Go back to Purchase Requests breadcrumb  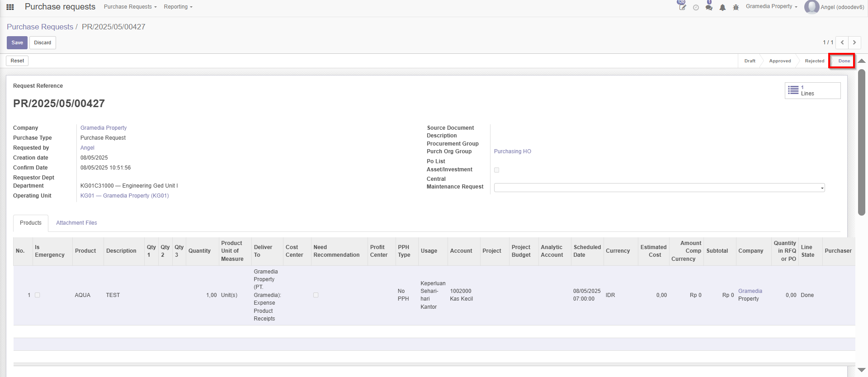point(40,27)
